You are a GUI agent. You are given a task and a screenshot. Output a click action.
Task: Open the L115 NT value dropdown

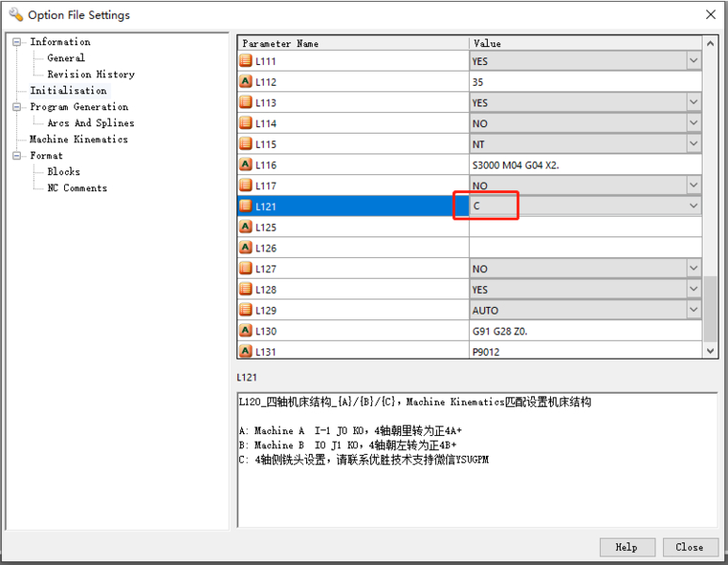(693, 144)
